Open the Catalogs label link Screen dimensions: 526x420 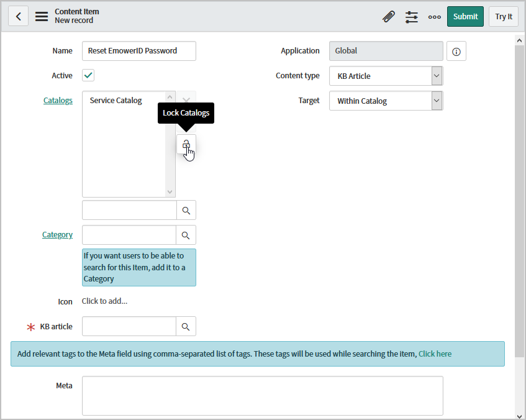pos(58,100)
